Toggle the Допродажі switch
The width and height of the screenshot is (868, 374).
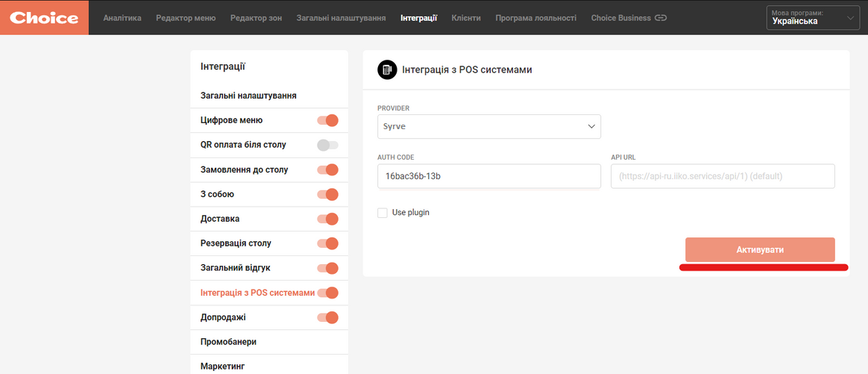tap(327, 317)
